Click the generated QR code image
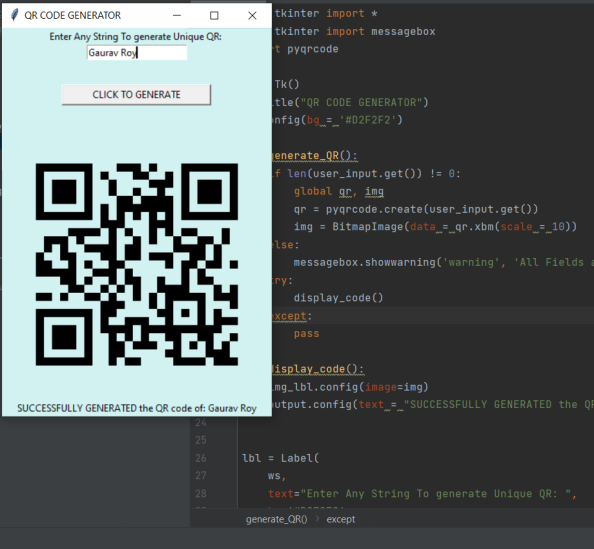This screenshot has height=549, width=594. 137,264
